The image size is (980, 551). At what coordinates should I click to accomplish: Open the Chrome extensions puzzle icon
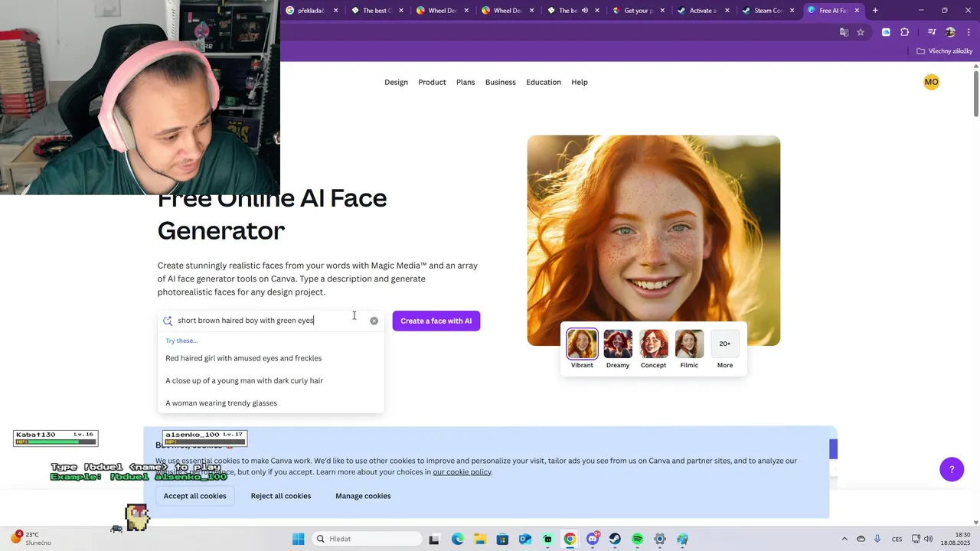(905, 32)
